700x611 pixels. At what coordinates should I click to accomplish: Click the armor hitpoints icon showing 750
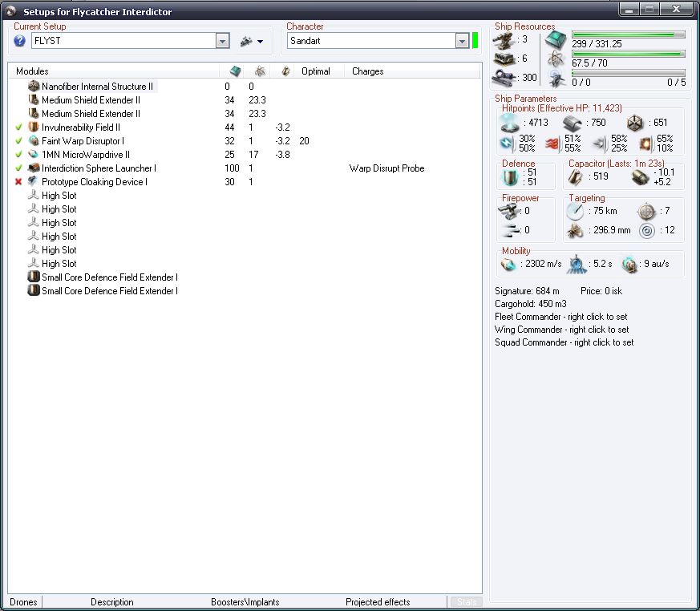point(573,123)
